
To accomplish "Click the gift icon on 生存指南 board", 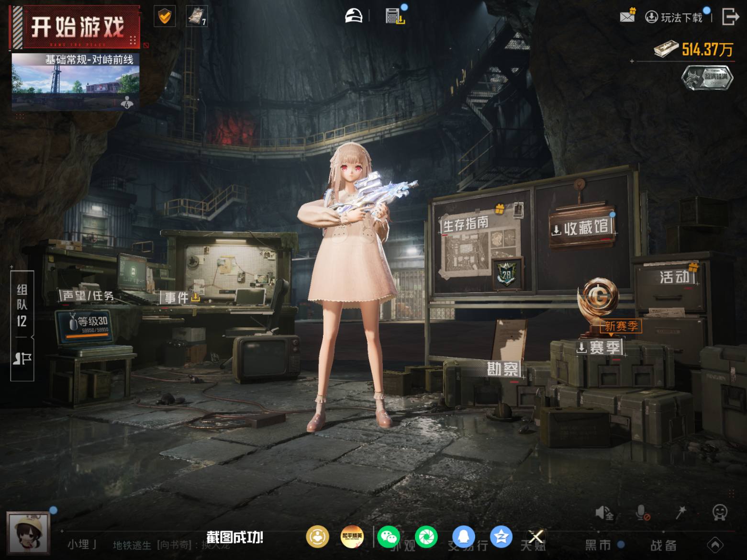I will pyautogui.click(x=500, y=209).
